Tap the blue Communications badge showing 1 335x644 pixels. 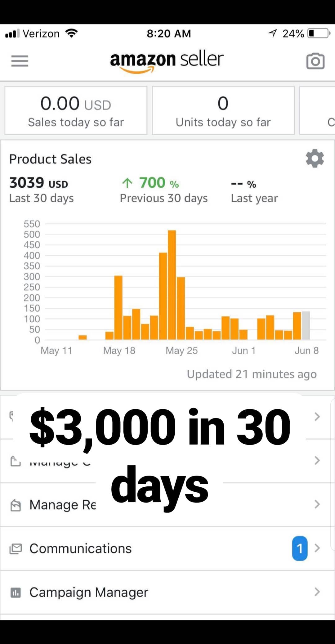point(300,548)
